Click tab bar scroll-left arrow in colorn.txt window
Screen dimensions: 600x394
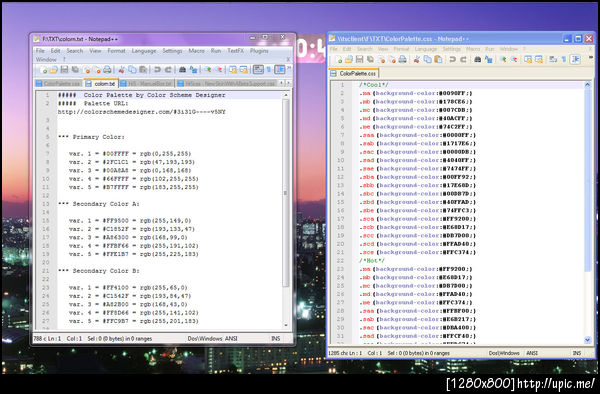[x=281, y=83]
